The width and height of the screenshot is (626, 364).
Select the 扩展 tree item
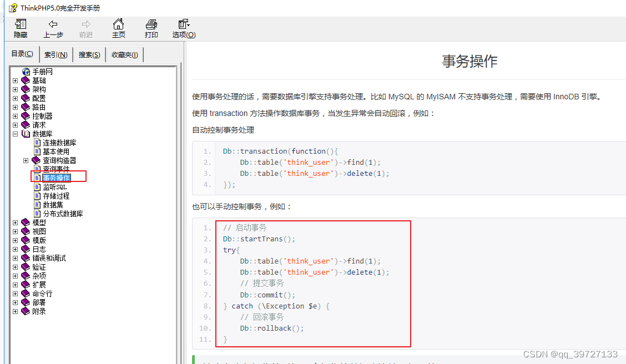coord(39,285)
